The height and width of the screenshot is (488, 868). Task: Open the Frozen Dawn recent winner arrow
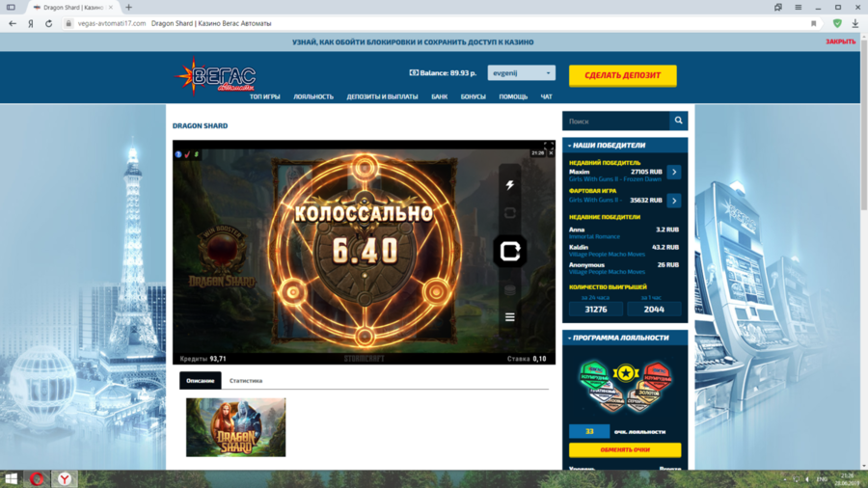tap(673, 173)
